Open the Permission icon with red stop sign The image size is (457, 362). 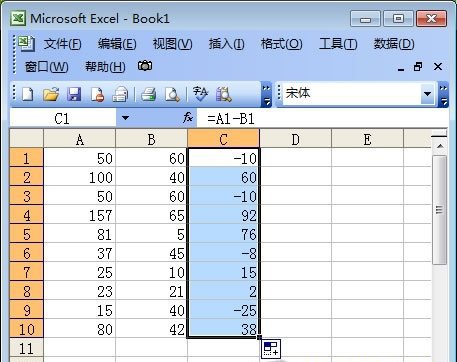coord(97,94)
